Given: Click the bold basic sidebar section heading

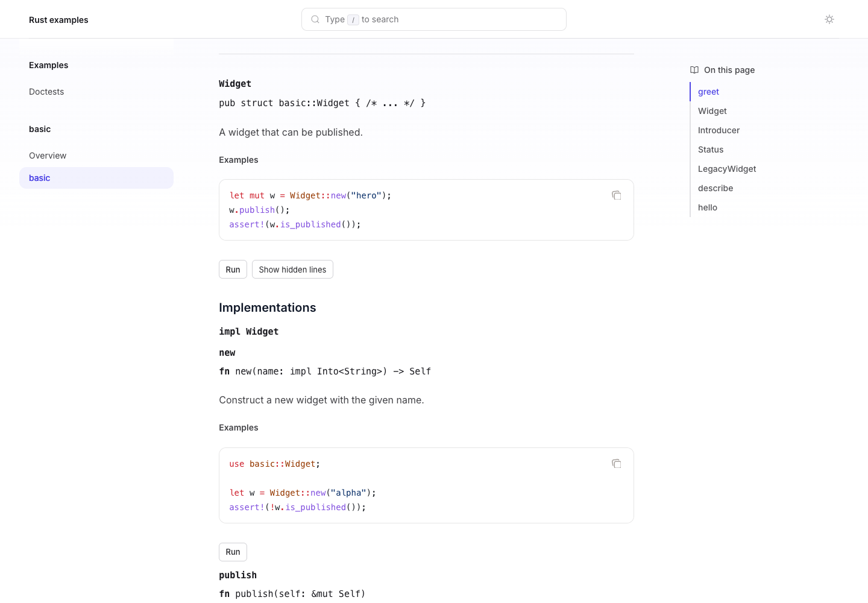Looking at the screenshot, I should pyautogui.click(x=40, y=129).
